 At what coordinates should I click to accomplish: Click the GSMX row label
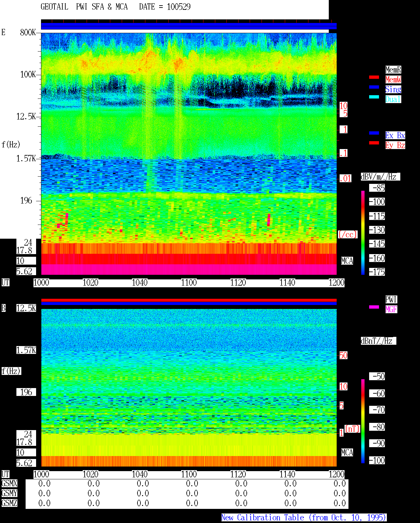9,484
